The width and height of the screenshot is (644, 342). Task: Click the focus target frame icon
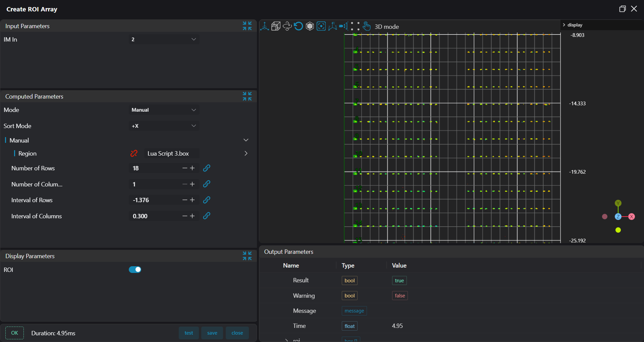tap(321, 26)
